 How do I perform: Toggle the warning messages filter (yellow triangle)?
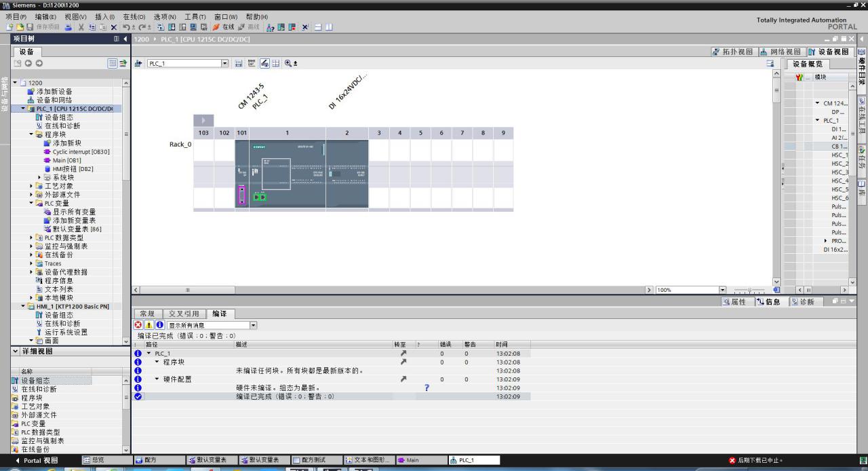pos(149,325)
